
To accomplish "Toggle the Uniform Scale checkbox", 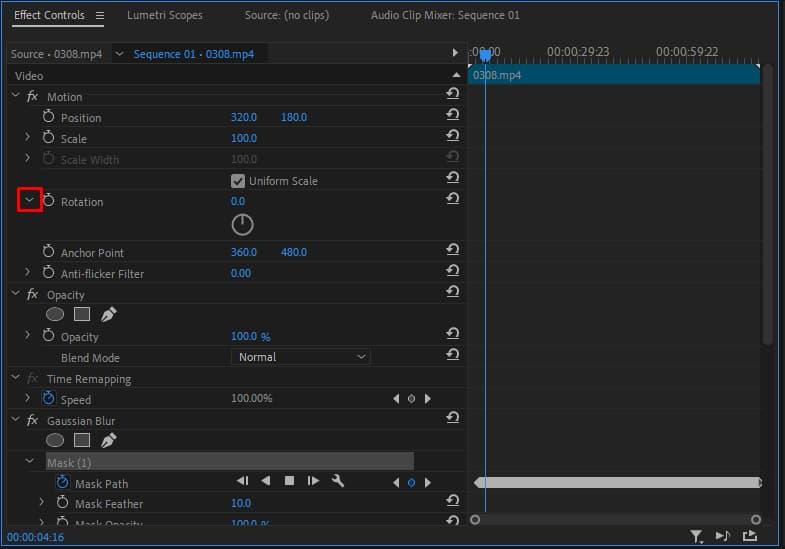I will pos(238,181).
